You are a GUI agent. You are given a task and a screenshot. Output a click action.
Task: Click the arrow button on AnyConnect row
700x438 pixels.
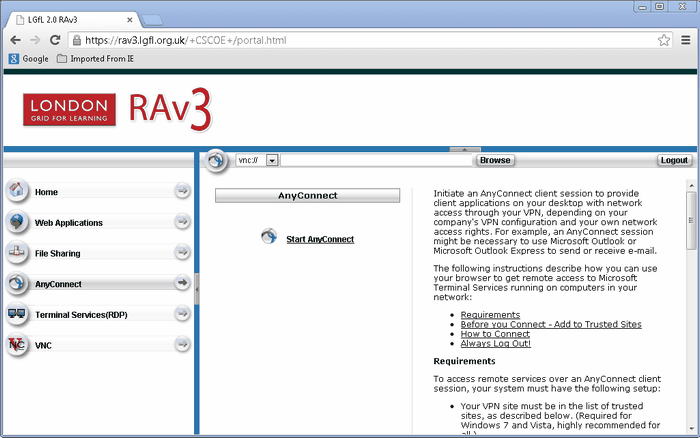click(x=182, y=283)
